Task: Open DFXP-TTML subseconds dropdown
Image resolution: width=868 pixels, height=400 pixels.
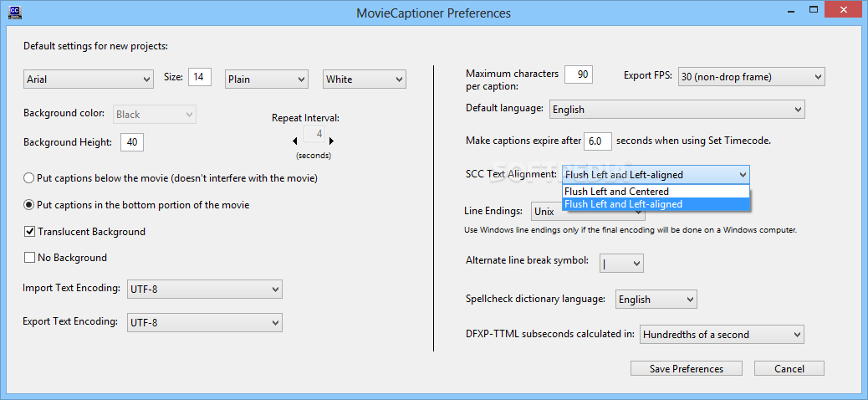Action: coord(722,335)
